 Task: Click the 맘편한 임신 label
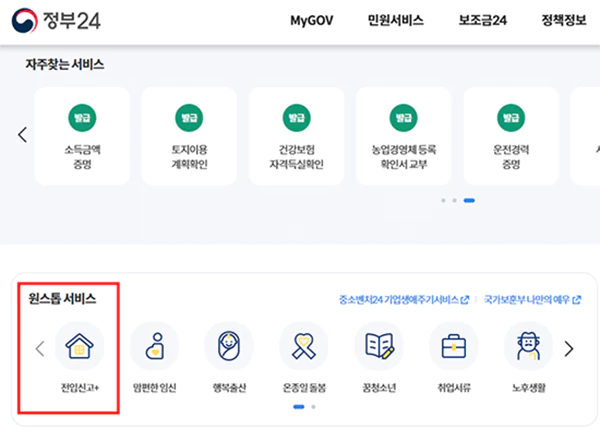pyautogui.click(x=155, y=388)
